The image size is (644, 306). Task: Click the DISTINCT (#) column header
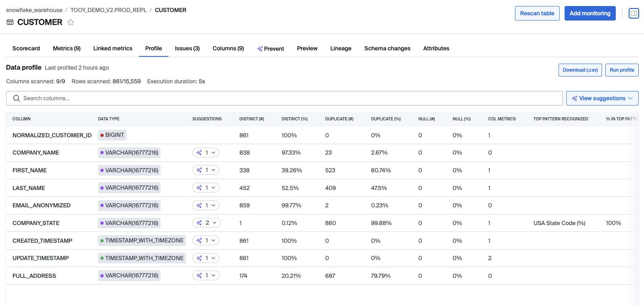pyautogui.click(x=252, y=119)
